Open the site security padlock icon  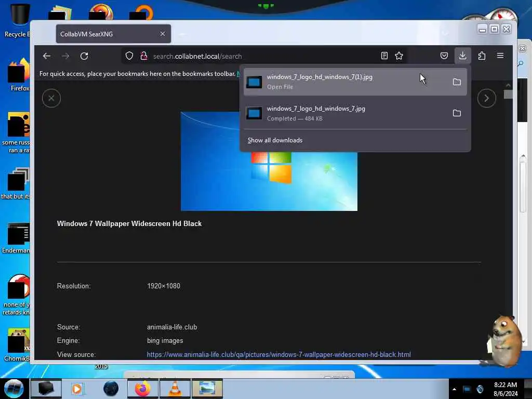(x=144, y=56)
